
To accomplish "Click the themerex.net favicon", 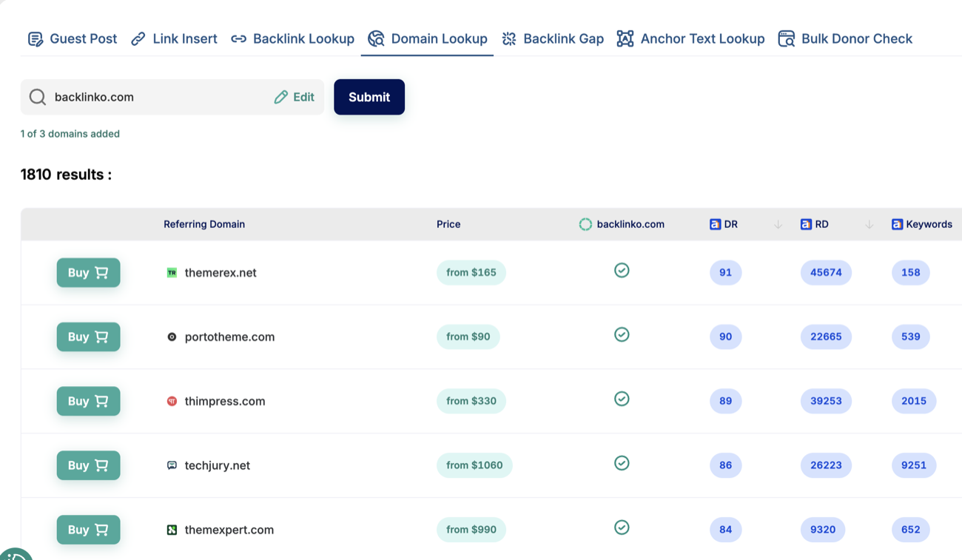I will (172, 272).
